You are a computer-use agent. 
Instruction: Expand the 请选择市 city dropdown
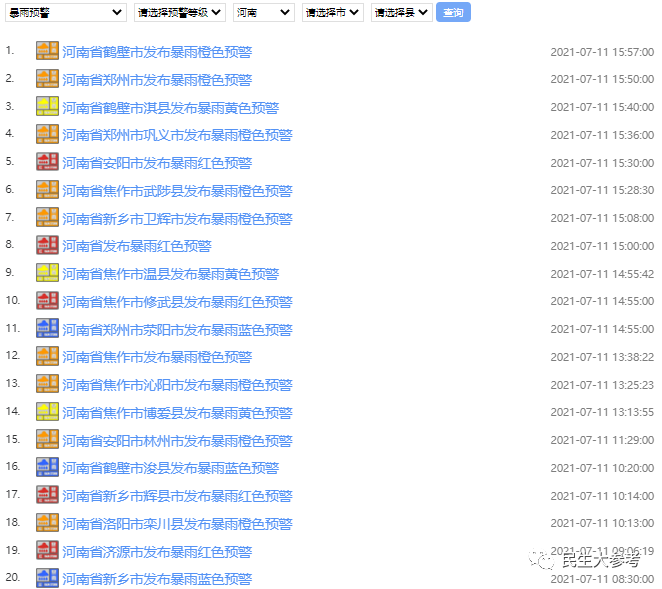(333, 13)
